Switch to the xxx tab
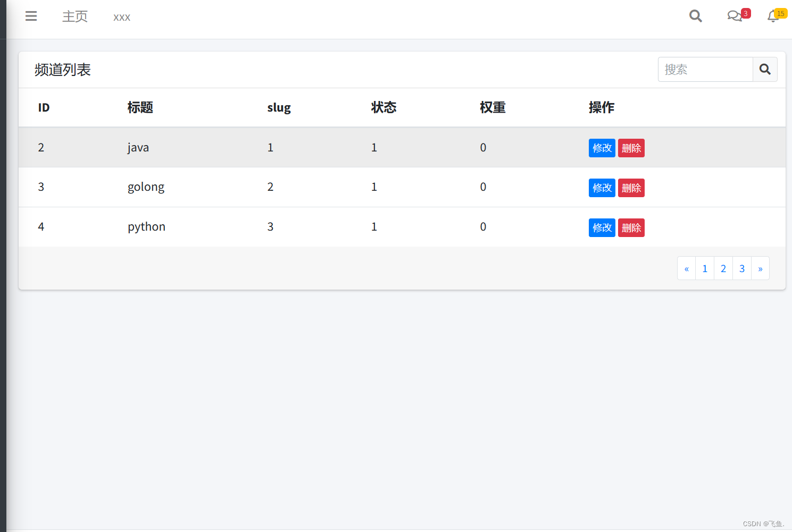The width and height of the screenshot is (792, 532). coord(121,17)
